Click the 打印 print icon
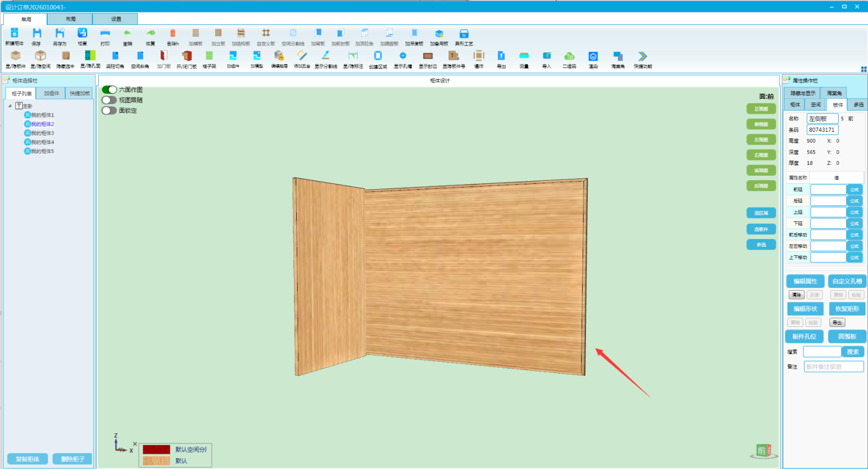The image size is (868, 469). pyautogui.click(x=105, y=34)
